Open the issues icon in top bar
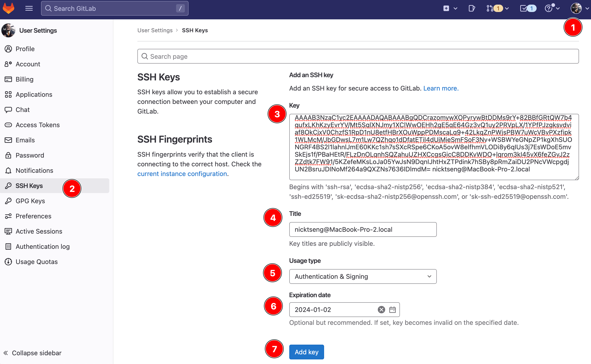The height and width of the screenshot is (364, 591). pos(472,9)
